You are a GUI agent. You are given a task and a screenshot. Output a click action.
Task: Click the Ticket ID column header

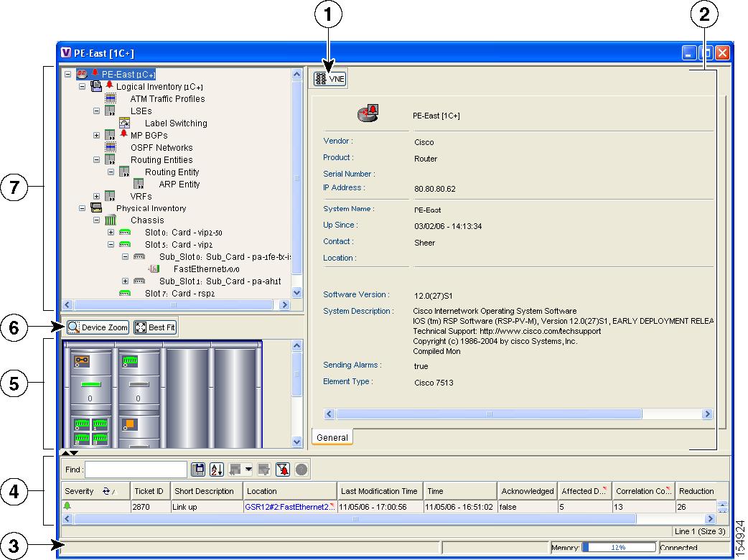click(x=149, y=491)
